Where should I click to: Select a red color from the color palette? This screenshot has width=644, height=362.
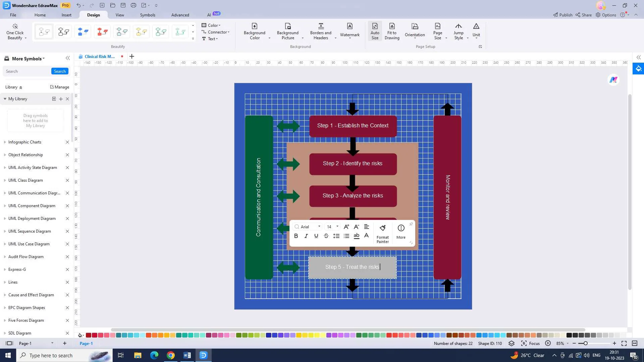coord(88,335)
